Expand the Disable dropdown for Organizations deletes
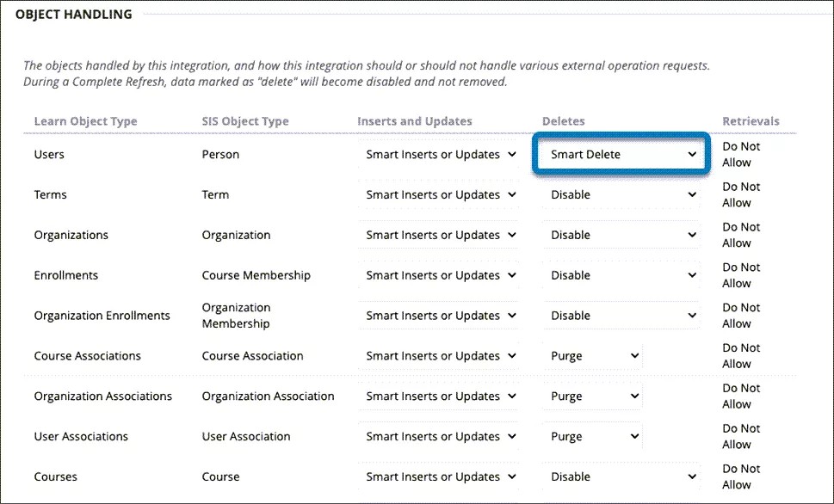The height and width of the screenshot is (504, 834). 621,235
